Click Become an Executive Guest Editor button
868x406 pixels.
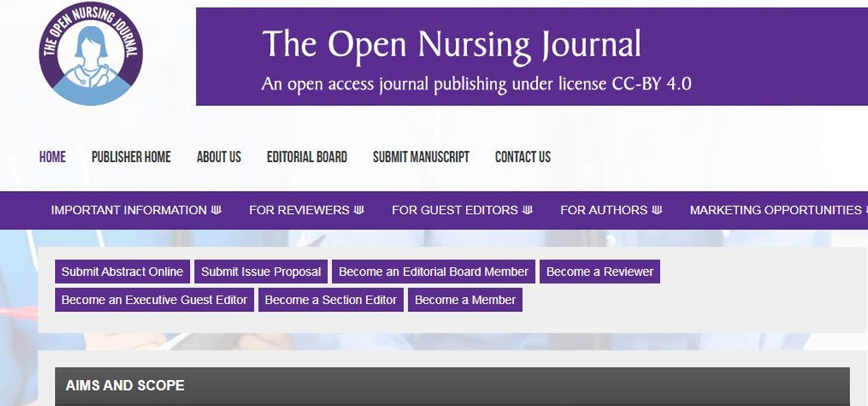click(x=155, y=300)
